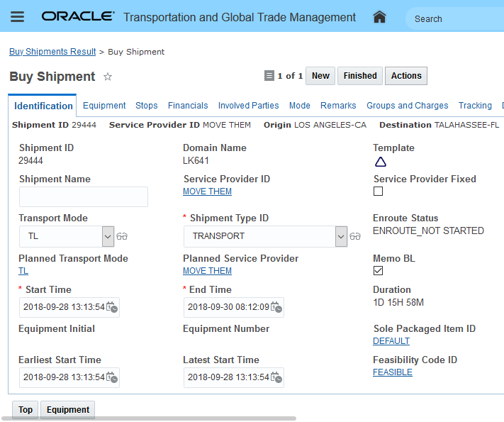Open Latest Start Time calendar picker
Screen dimensions: 504x422
276,377
